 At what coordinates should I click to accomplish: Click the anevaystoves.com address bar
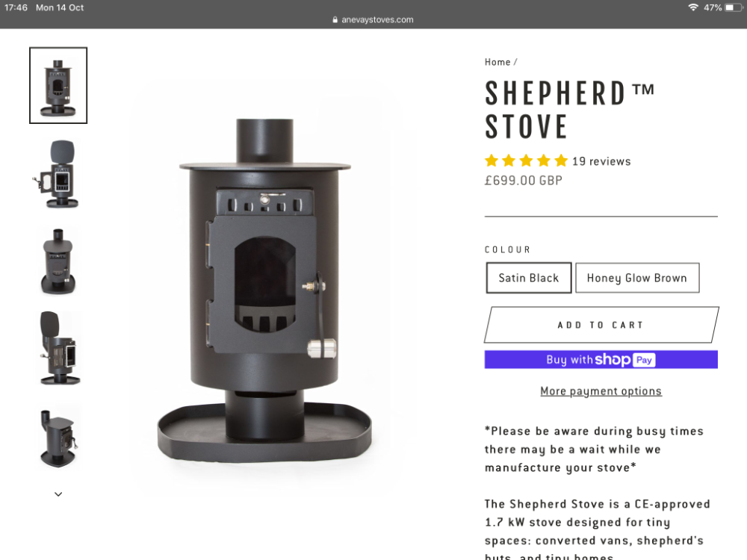(x=373, y=19)
